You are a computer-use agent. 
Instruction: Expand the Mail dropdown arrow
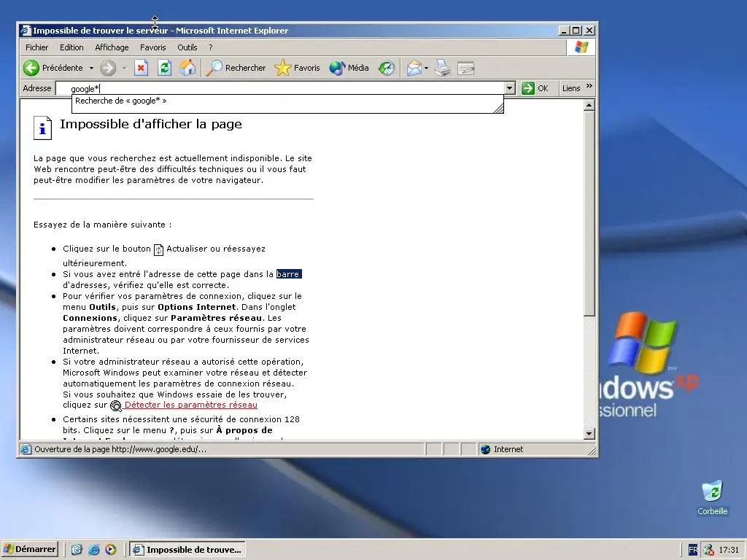click(426, 68)
